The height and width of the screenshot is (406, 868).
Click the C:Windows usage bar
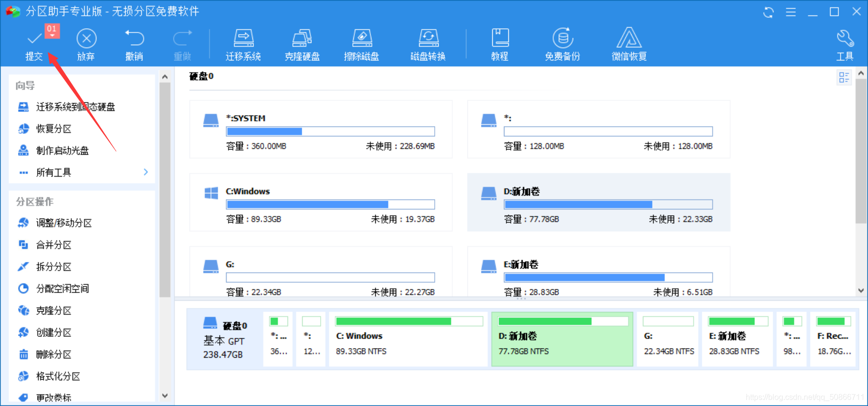[x=330, y=204]
